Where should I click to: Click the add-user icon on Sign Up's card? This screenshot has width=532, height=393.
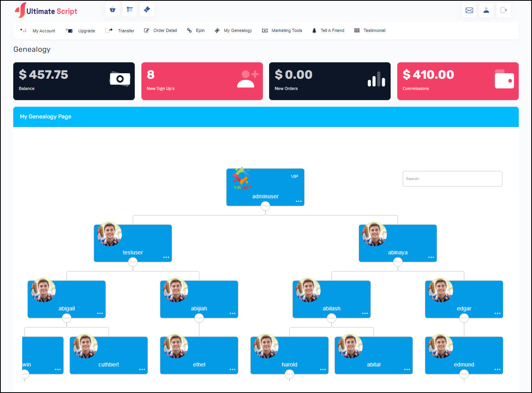248,79
